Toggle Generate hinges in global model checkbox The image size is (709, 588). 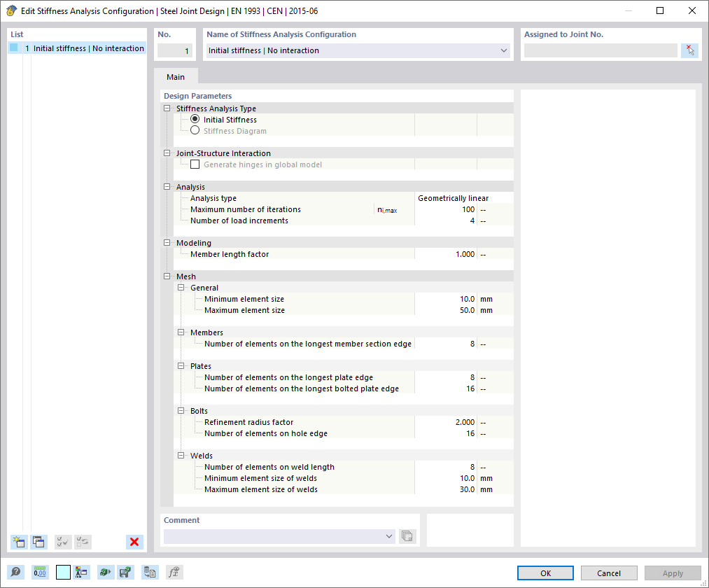tap(195, 164)
